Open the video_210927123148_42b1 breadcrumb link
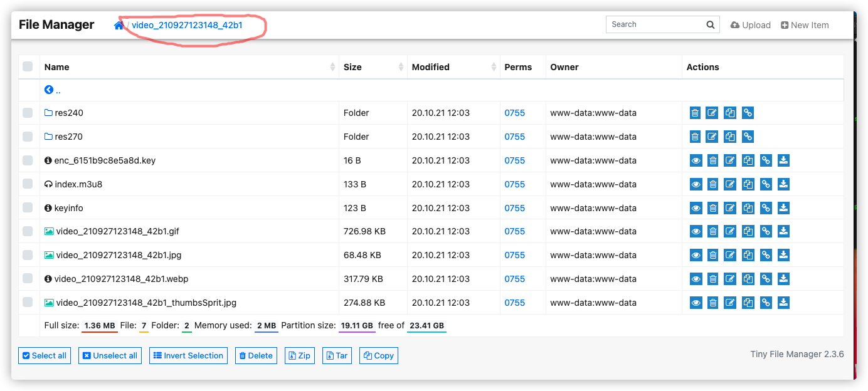This screenshot has width=868, height=391. tap(187, 26)
